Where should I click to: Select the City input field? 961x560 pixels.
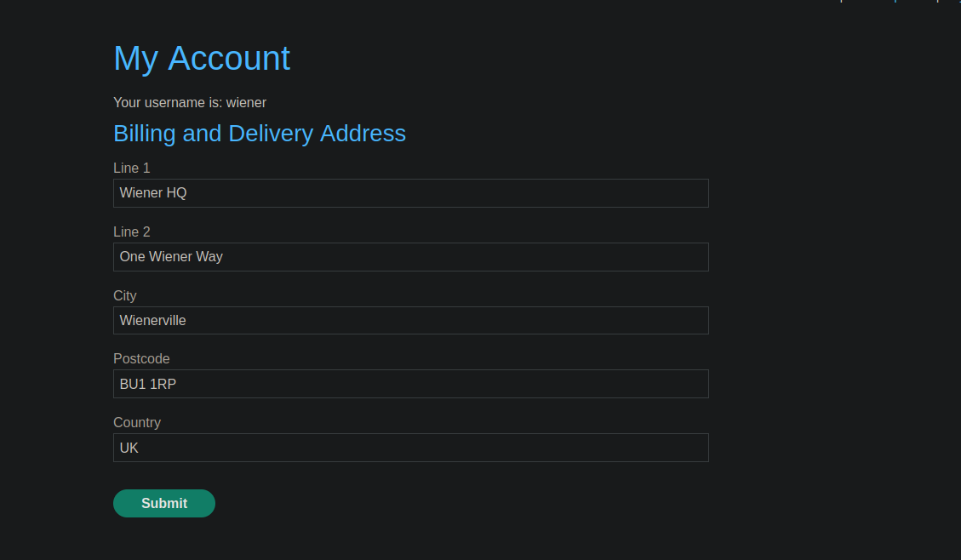click(410, 321)
